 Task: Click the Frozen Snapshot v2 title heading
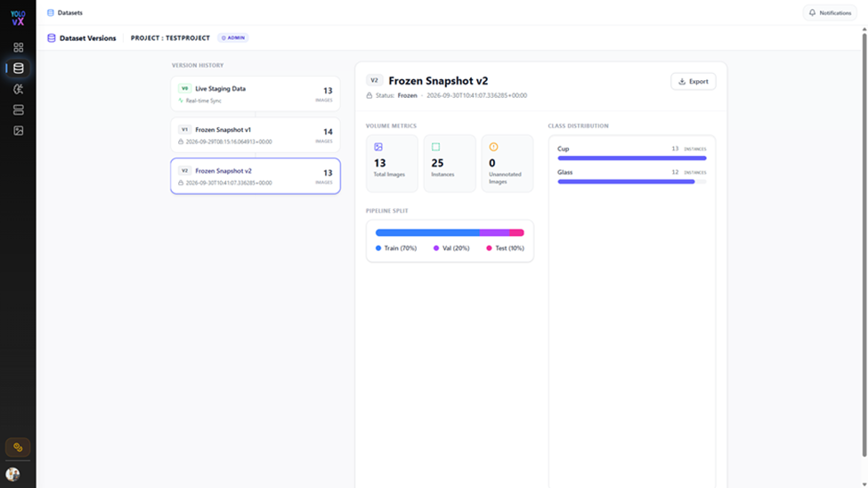tap(438, 81)
